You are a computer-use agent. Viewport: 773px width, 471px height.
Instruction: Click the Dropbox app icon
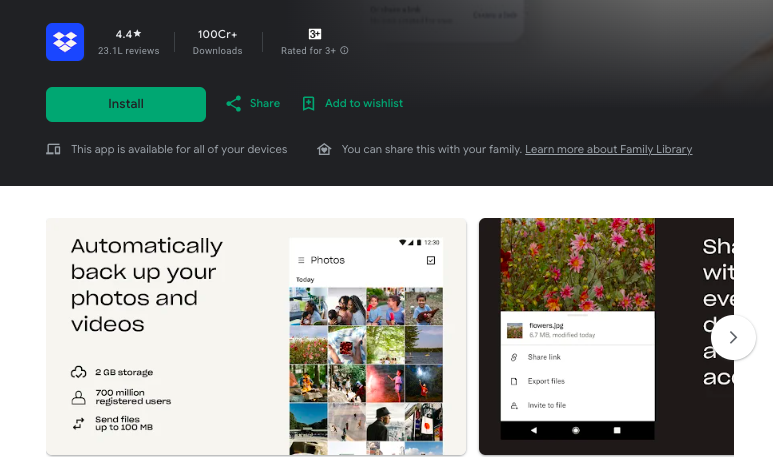click(x=65, y=42)
